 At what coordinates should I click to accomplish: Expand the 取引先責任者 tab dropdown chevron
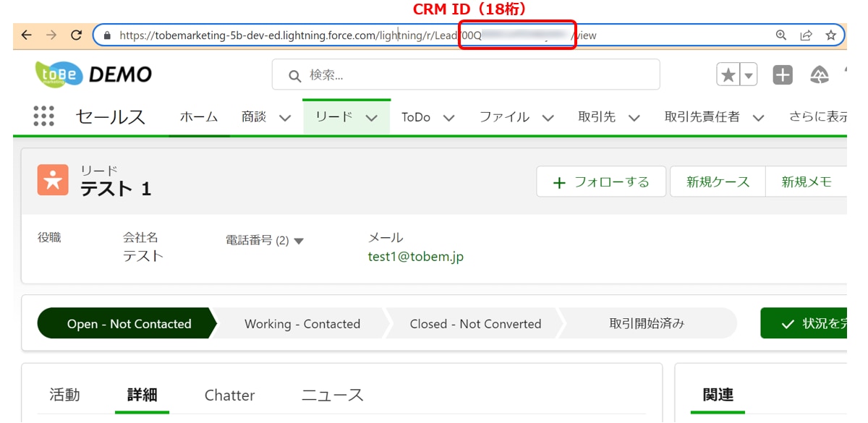click(759, 118)
